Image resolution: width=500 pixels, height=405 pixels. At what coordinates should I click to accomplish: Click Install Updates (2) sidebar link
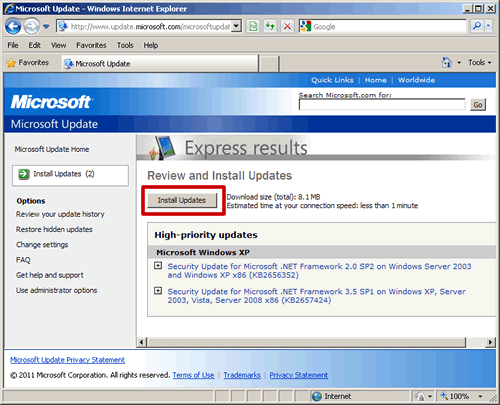[64, 174]
